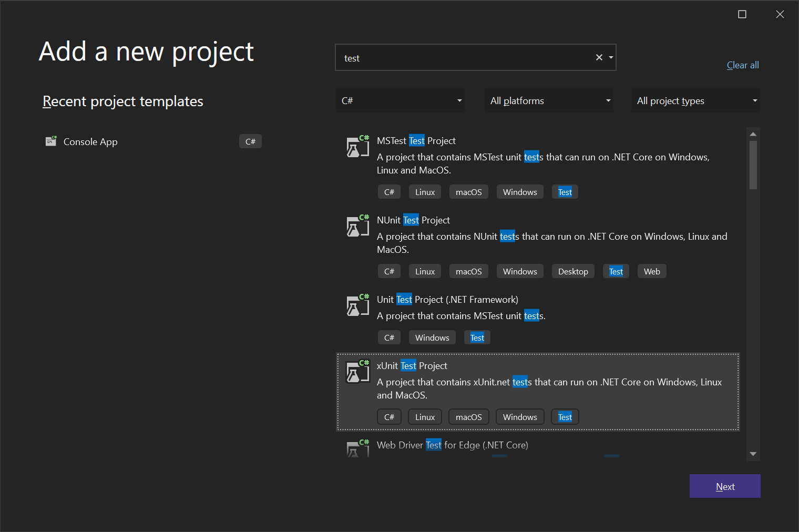Click the Windows tag under MSTest Test Project

[x=520, y=192]
